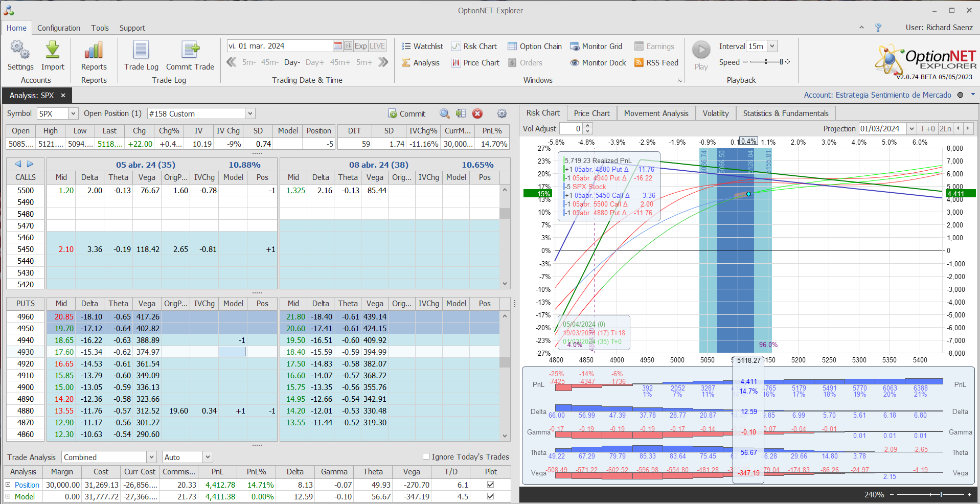Image resolution: width=980 pixels, height=504 pixels.
Task: Open the Combined trade analysis dropdown
Action: [x=151, y=457]
